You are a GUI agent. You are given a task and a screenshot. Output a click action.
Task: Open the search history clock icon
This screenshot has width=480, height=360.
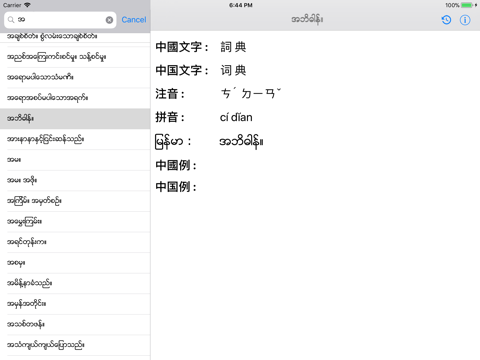[x=446, y=20]
